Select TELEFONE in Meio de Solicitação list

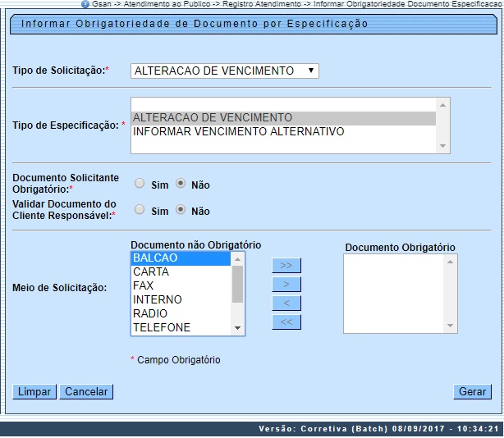coord(161,327)
